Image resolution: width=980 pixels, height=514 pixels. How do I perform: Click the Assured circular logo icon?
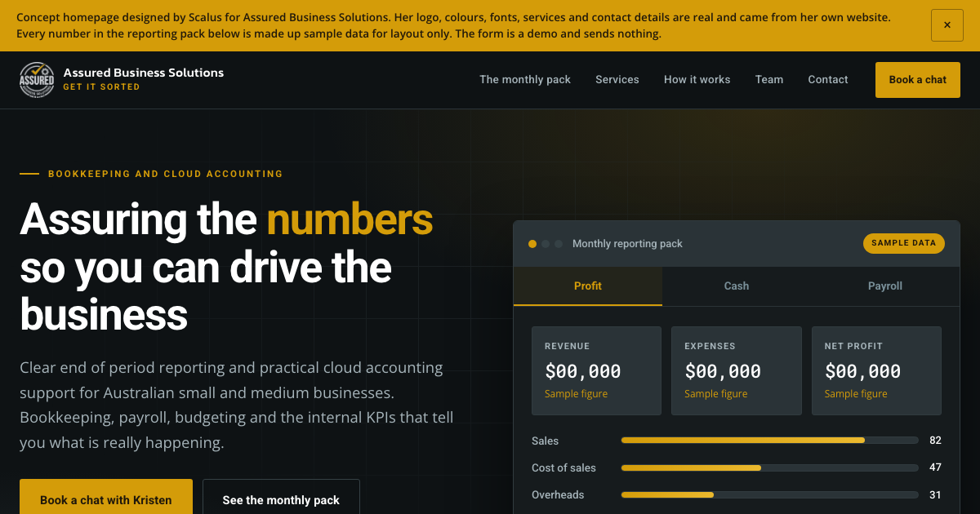37,80
